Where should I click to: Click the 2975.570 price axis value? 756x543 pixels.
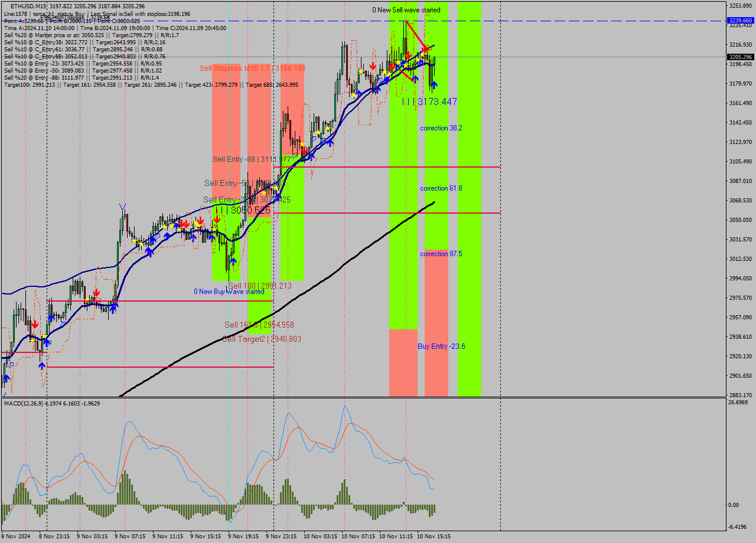(x=741, y=298)
